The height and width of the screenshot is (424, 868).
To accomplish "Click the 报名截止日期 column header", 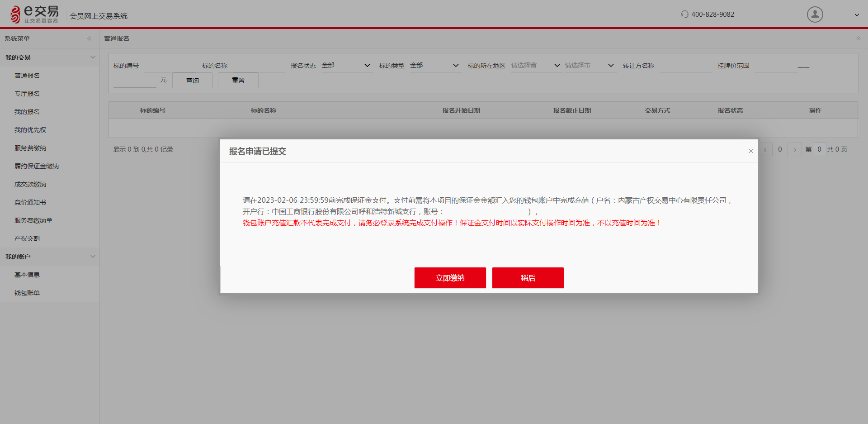I will (572, 110).
